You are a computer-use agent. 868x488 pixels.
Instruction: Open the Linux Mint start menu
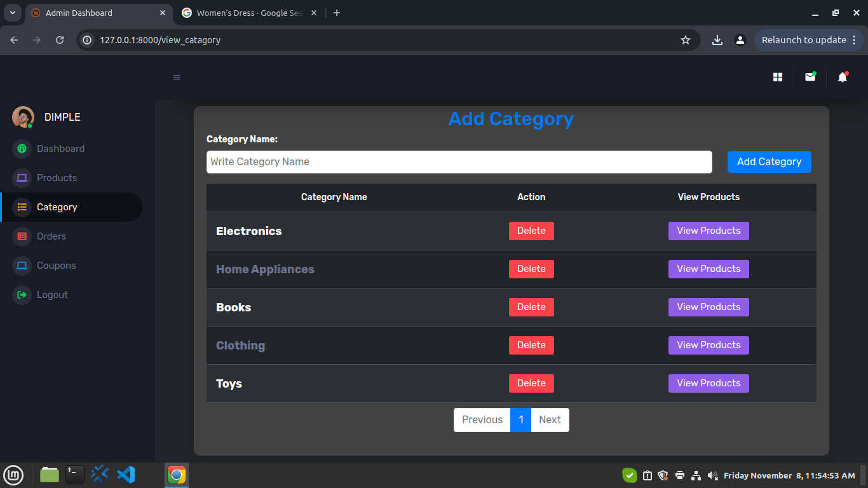14,475
